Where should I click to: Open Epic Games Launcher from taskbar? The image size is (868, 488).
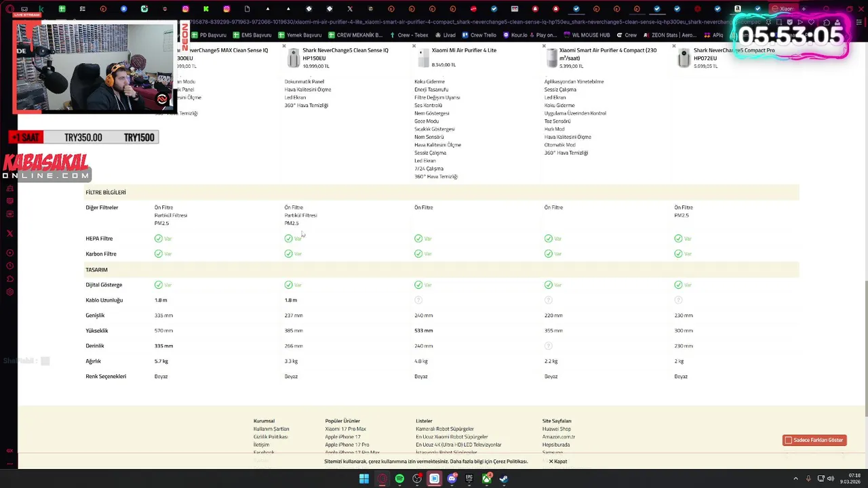point(469,479)
